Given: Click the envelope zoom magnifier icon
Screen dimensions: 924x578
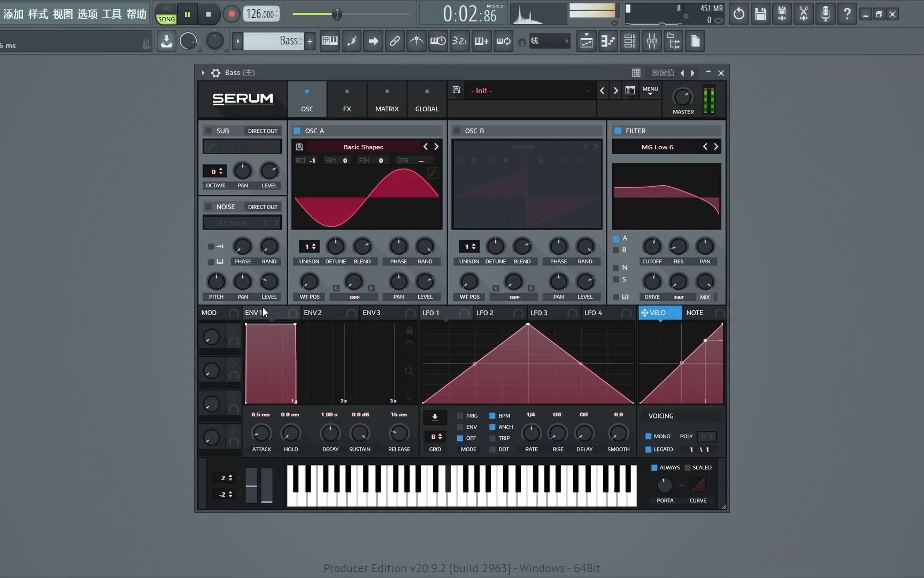Looking at the screenshot, I should pyautogui.click(x=409, y=371).
